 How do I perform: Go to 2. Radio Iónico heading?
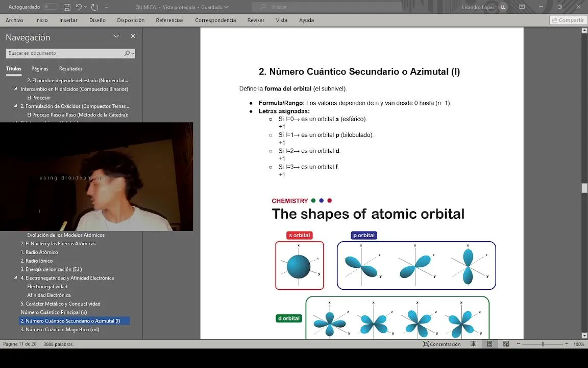coord(37,261)
